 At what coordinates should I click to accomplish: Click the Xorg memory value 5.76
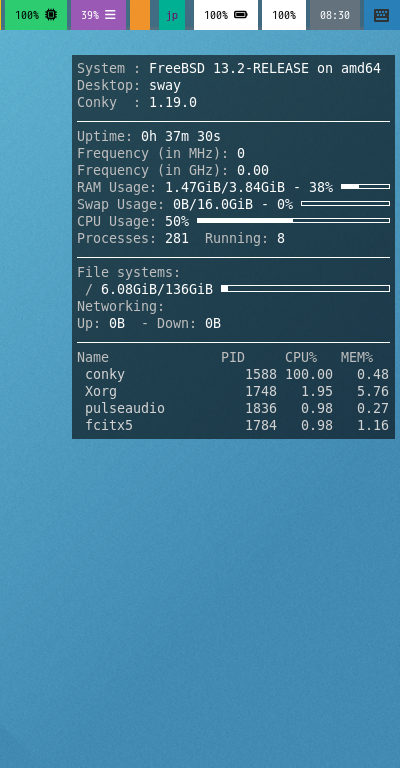point(373,392)
